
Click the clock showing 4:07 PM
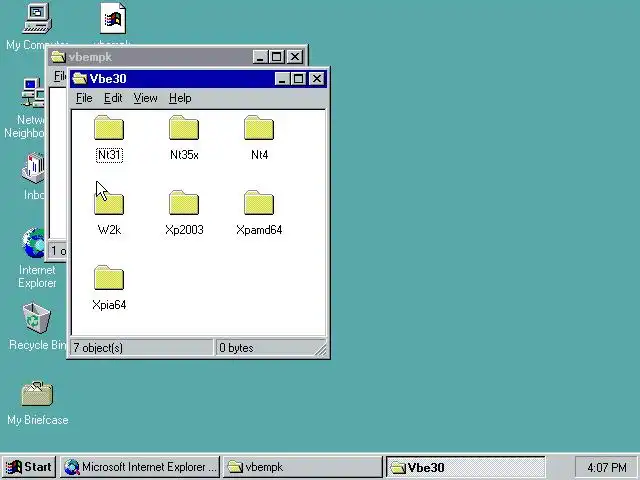607,467
